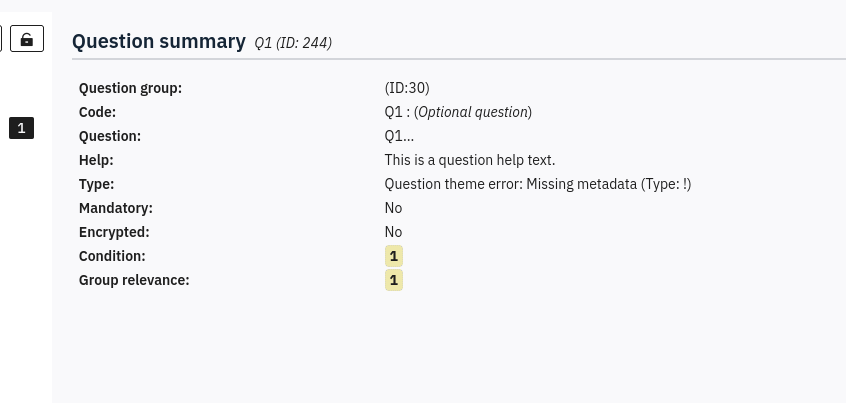Click the Mandatory value No

pos(393,208)
